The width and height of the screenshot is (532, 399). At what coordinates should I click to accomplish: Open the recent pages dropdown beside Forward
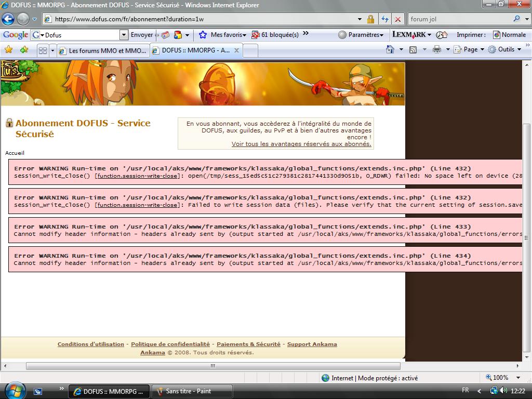[x=34, y=19]
